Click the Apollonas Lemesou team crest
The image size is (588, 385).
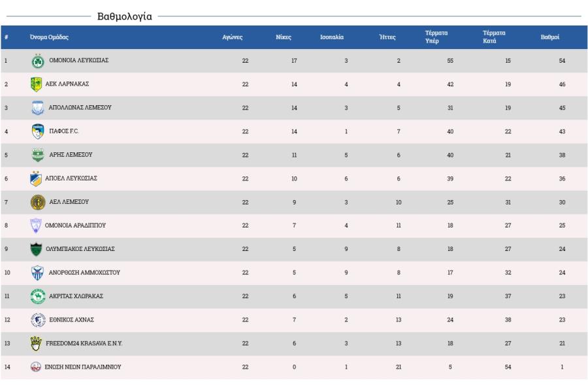click(x=38, y=108)
